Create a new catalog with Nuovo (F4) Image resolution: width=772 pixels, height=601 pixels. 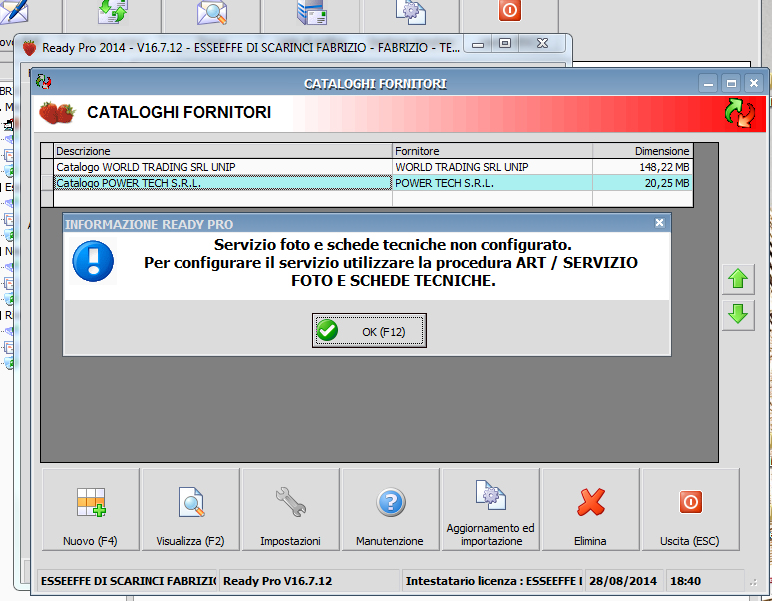91,509
